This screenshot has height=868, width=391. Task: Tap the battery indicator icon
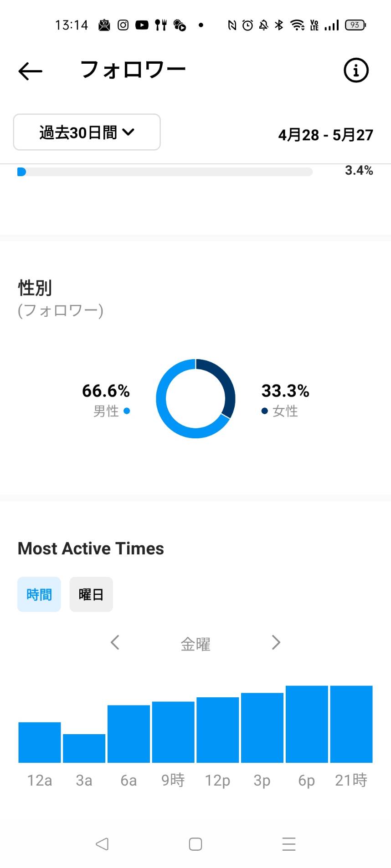(355, 25)
